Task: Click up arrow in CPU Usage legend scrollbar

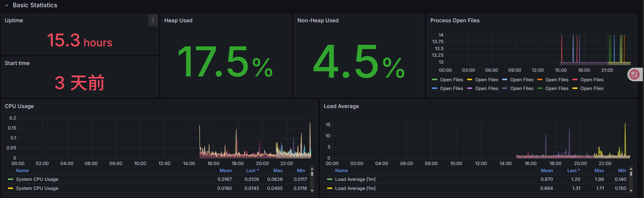Action: pyautogui.click(x=312, y=169)
